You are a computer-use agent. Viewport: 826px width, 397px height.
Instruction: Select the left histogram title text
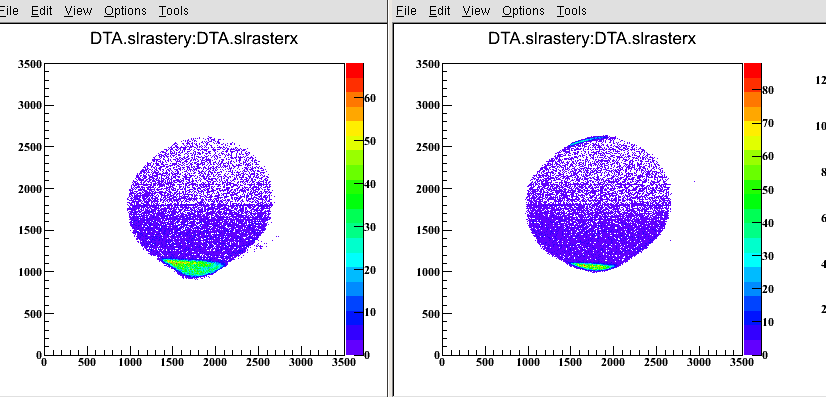(194, 38)
